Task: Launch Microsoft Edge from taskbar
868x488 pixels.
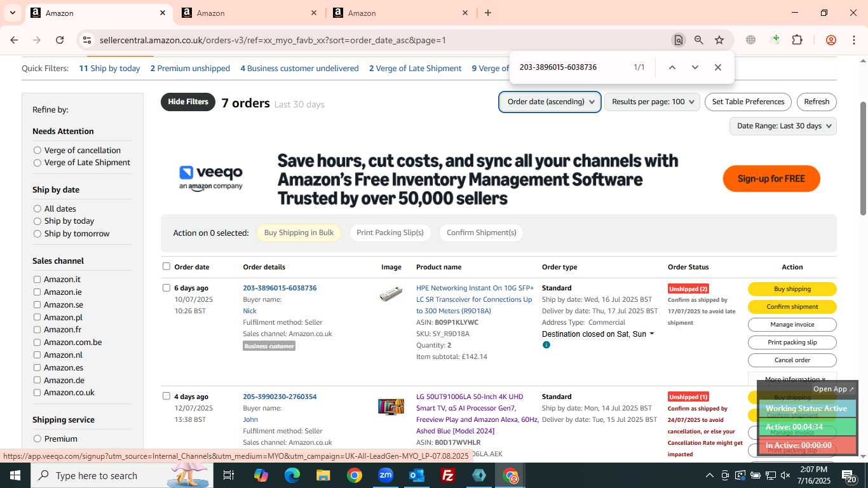Action: coord(292,475)
